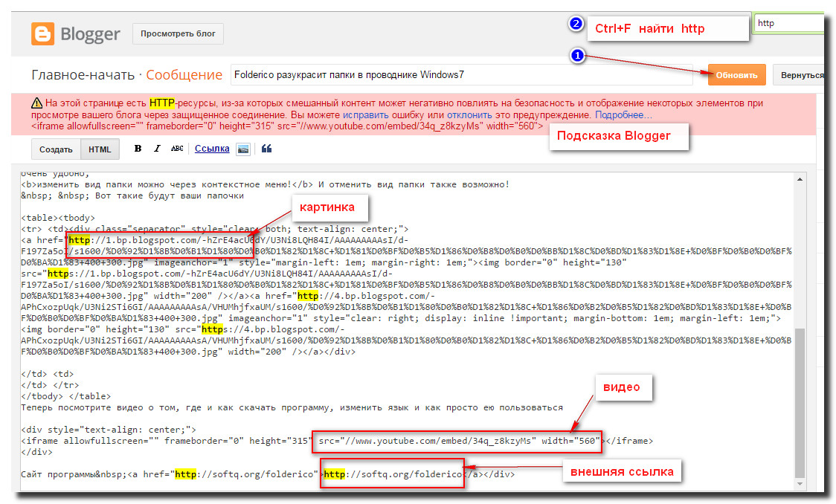Click the scrollbar up arrow of HTML editor

pos(800,180)
